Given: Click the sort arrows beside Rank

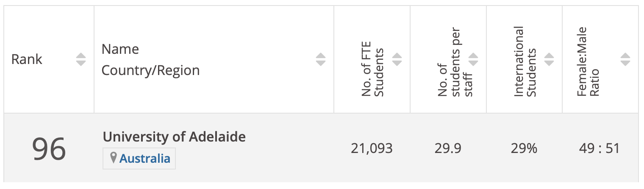Looking at the screenshot, I should point(81,59).
